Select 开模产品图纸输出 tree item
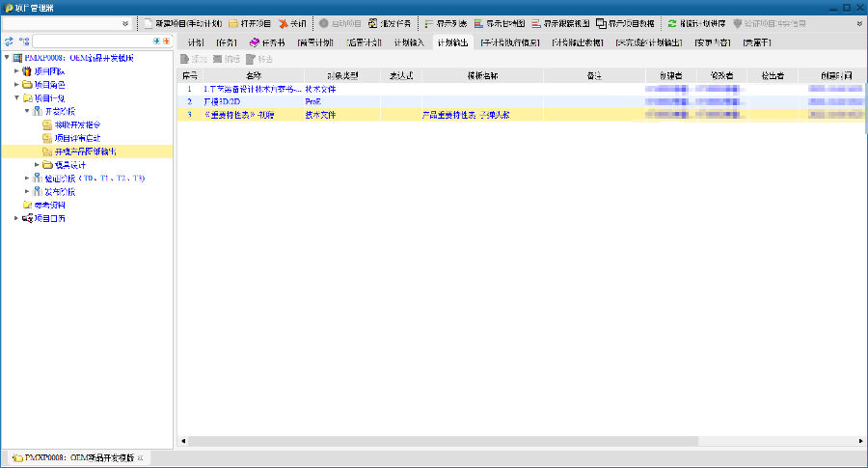Image resolution: width=868 pixels, height=468 pixels. tap(85, 151)
